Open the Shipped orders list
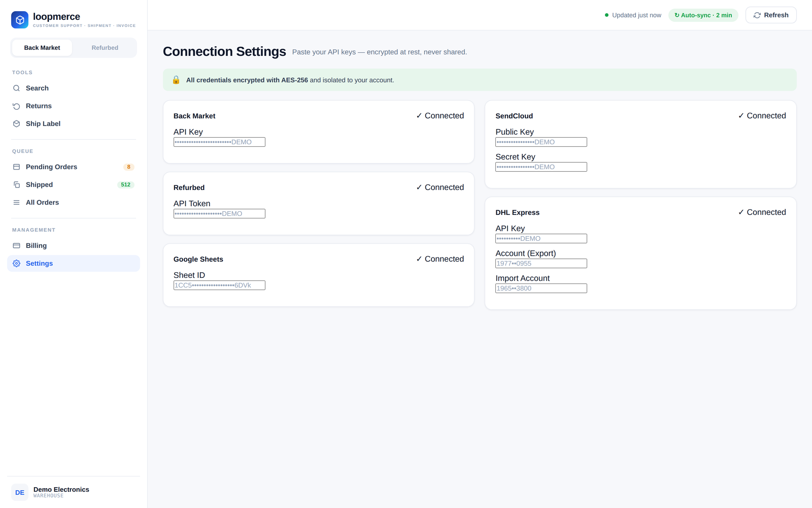Screen dimensions: 812x508 point(74,185)
